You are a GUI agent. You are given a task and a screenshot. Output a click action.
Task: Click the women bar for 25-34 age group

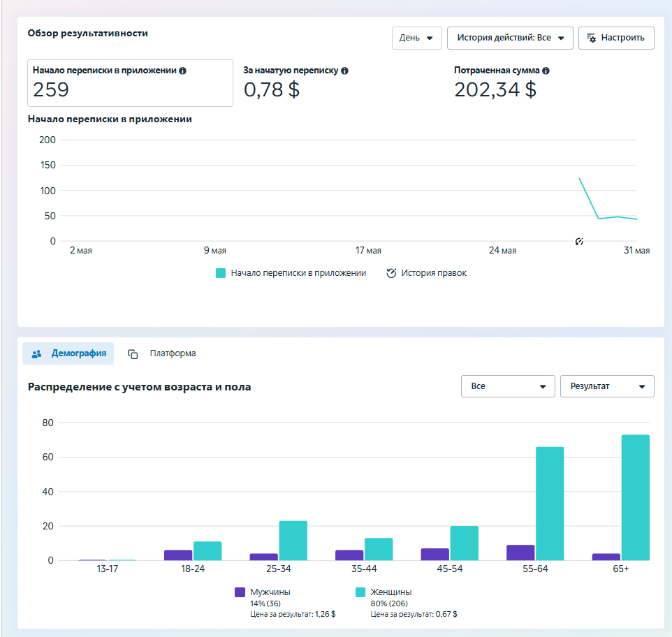(x=293, y=541)
